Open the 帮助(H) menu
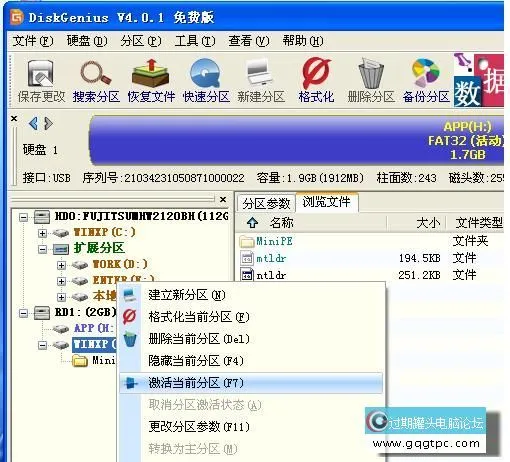 coord(303,41)
